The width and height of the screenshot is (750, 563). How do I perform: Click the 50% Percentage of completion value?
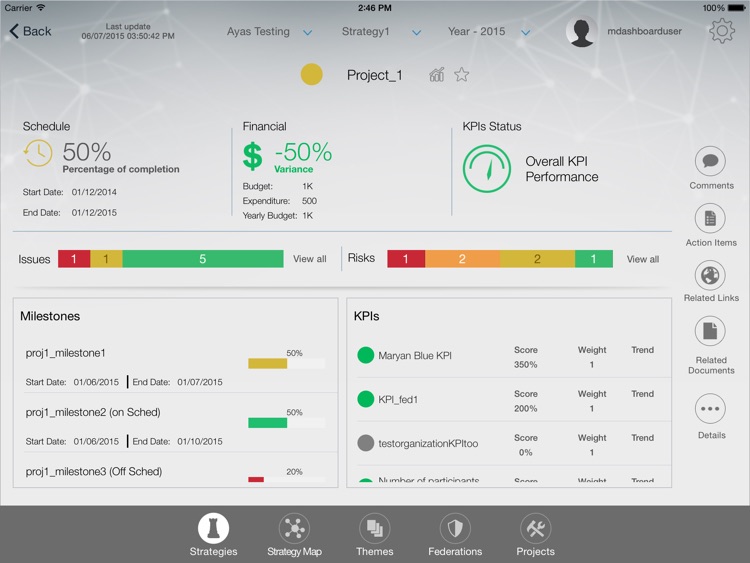click(87, 152)
